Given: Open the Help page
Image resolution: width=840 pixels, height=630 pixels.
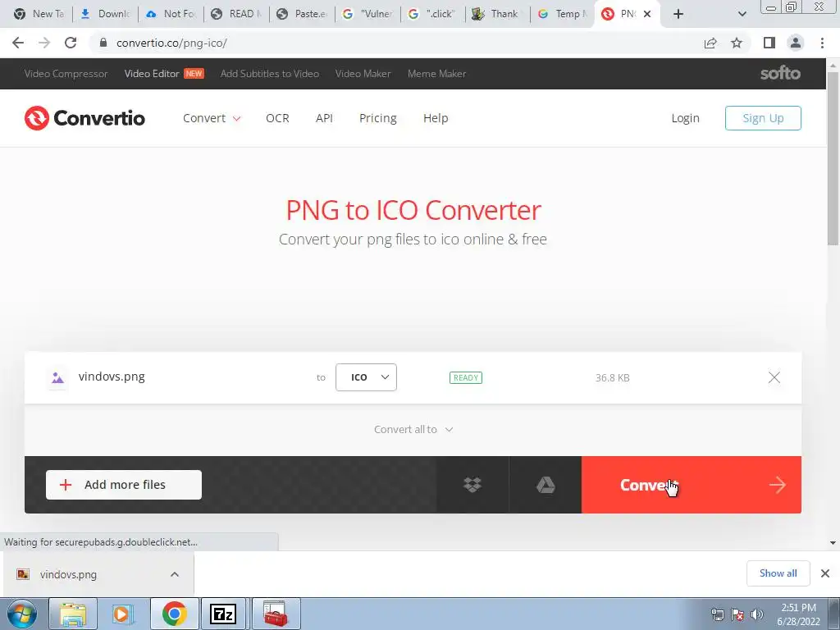Looking at the screenshot, I should coord(436,118).
